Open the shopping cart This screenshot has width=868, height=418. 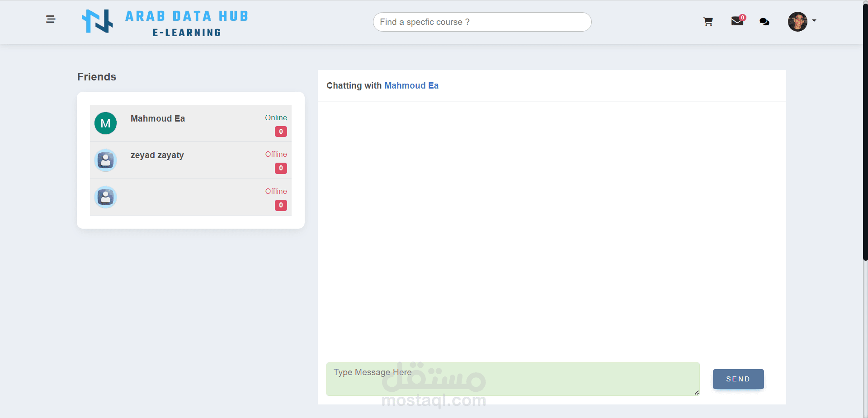point(708,22)
